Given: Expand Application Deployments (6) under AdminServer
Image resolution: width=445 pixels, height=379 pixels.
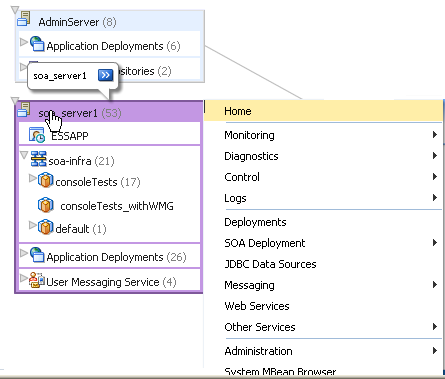Looking at the screenshot, I should 24,42.
